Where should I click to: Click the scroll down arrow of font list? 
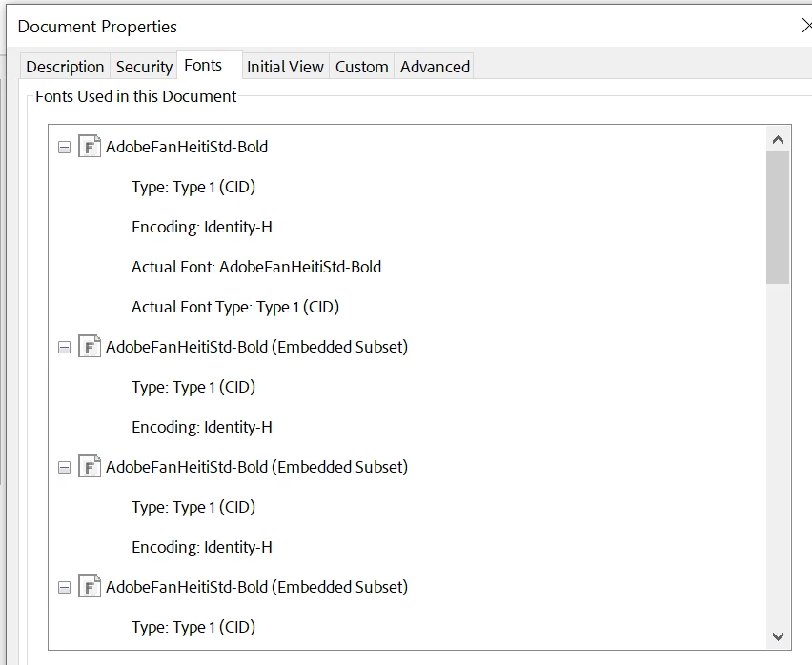[778, 636]
